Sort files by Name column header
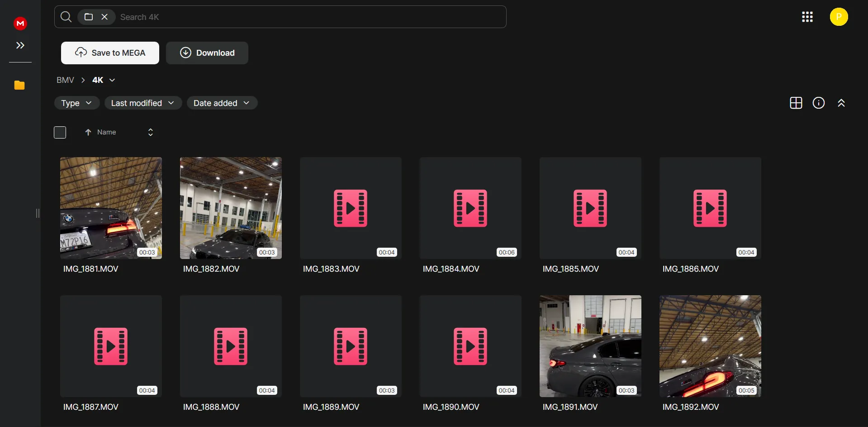This screenshot has width=868, height=427. [106, 132]
